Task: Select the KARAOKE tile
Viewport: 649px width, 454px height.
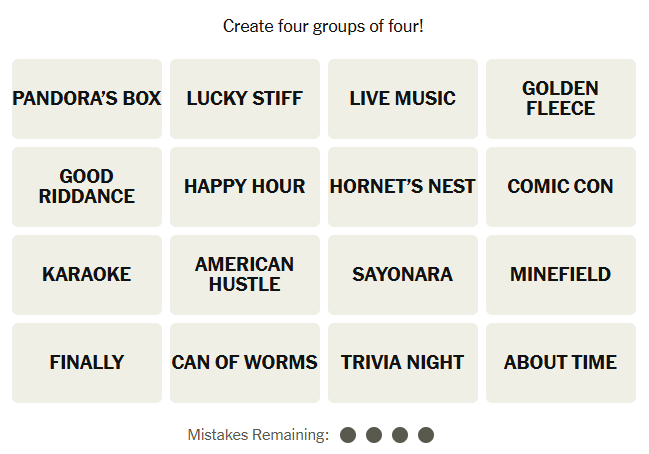Action: [x=87, y=275]
